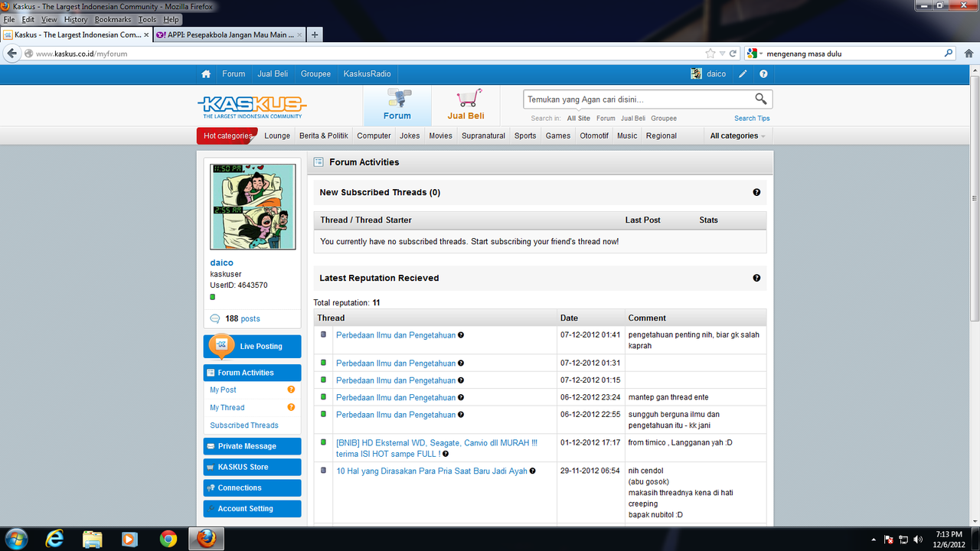The width and height of the screenshot is (980, 551).
Task: Open the Bookmarks menu
Action: click(113, 19)
